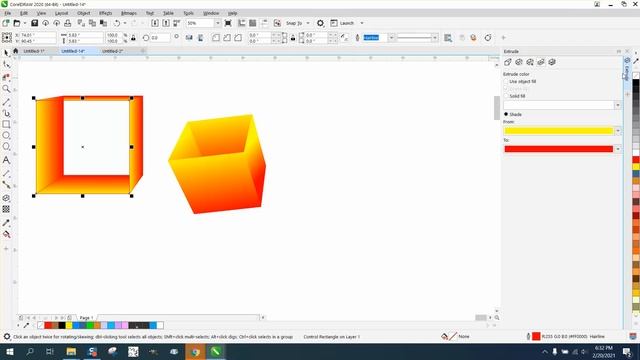The width and height of the screenshot is (640, 360).
Task: Open Extrude light settings icon
Action: tap(530, 62)
